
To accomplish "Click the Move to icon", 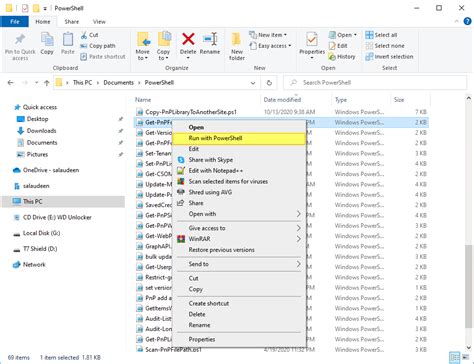I will [x=143, y=40].
